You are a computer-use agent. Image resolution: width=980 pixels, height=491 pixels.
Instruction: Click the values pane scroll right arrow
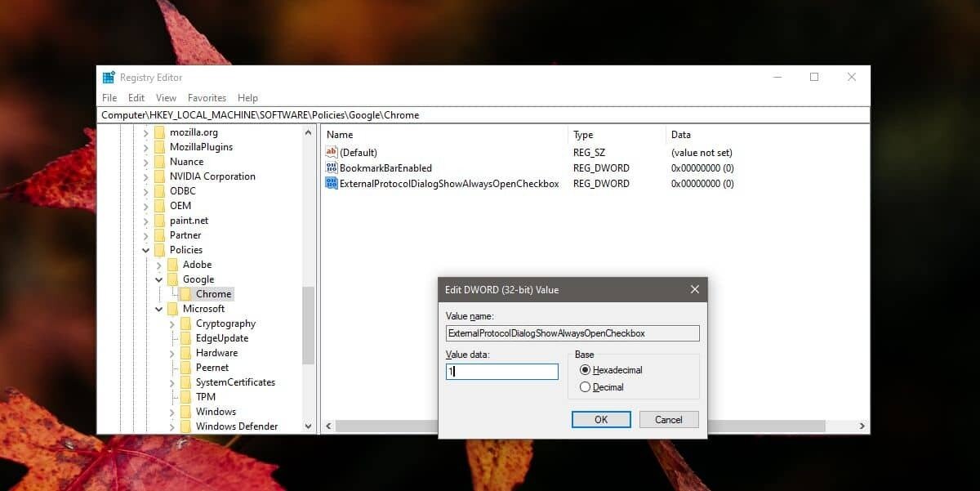[862, 426]
